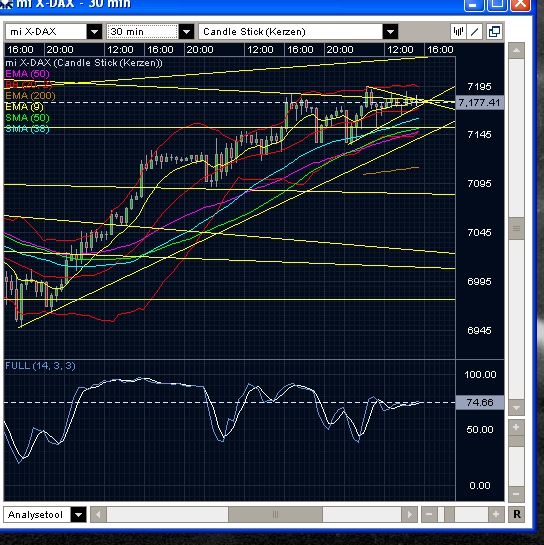This screenshot has height=545, width=544.
Task: Open the Candle Stick chart type dropdown
Action: [390, 32]
